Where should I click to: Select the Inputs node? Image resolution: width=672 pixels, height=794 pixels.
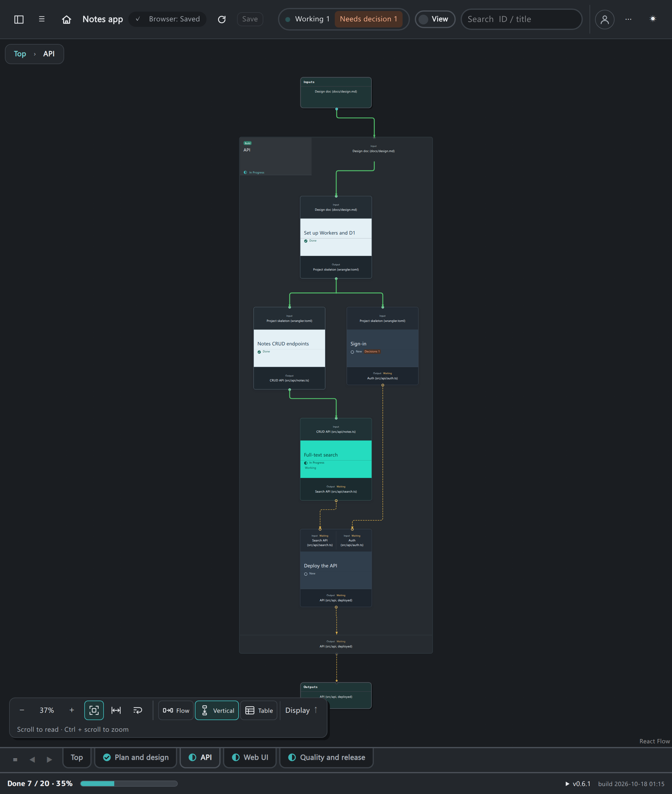tap(336, 93)
